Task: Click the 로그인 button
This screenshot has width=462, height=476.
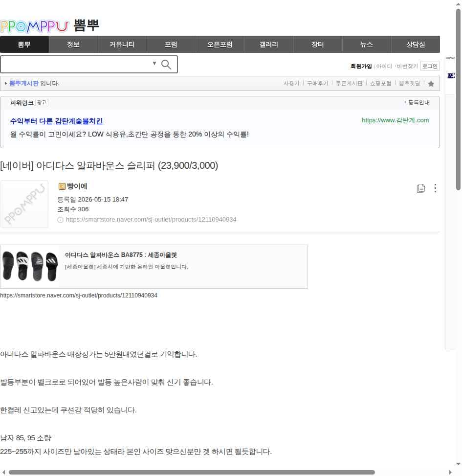Action: coord(430,66)
